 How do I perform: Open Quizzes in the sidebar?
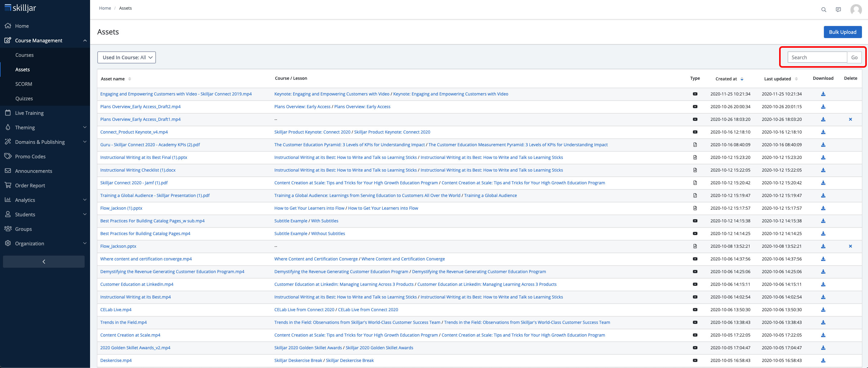(x=24, y=98)
